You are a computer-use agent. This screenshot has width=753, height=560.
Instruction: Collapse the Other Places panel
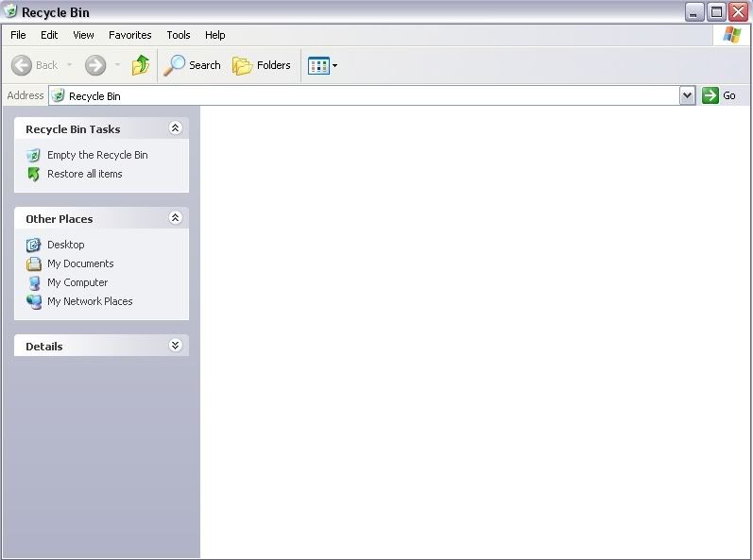click(175, 218)
